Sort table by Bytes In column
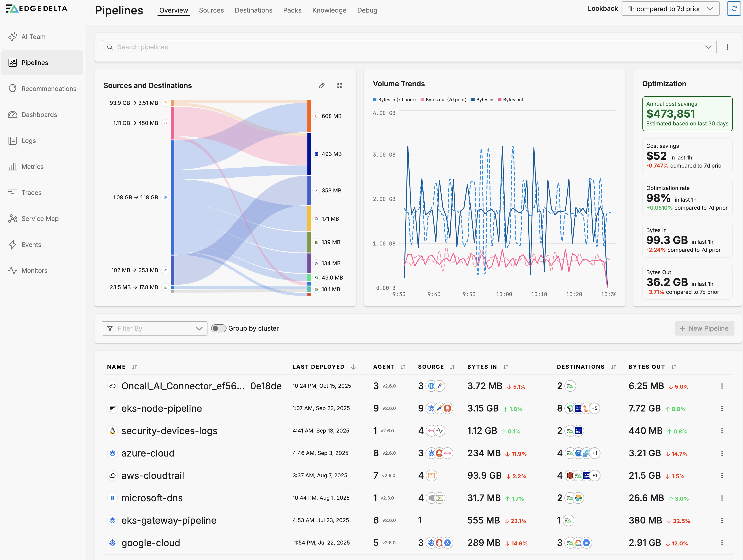The height and width of the screenshot is (560, 743). pos(505,367)
